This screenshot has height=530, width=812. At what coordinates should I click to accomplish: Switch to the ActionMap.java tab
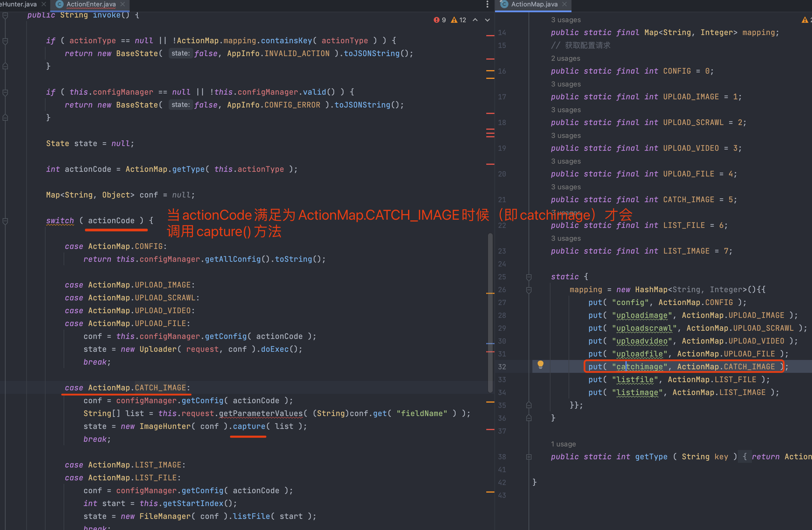pyautogui.click(x=534, y=4)
